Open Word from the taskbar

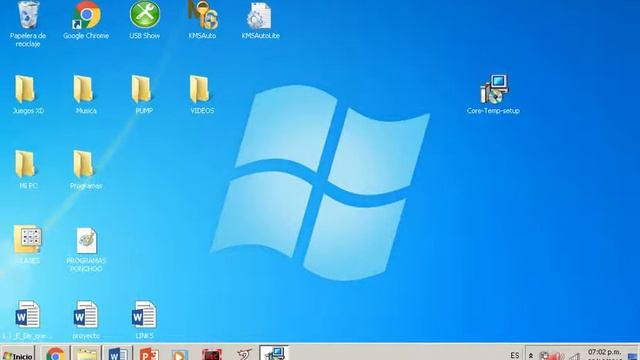(118, 353)
